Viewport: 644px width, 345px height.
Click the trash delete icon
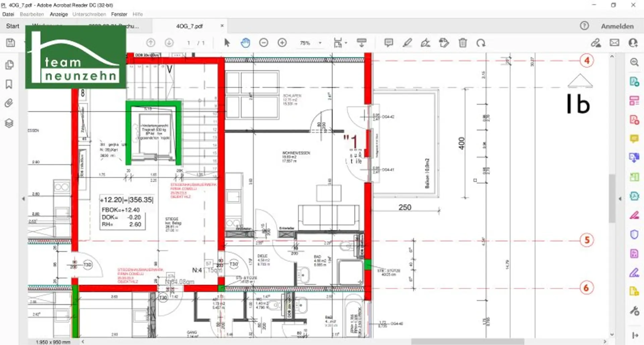[463, 43]
